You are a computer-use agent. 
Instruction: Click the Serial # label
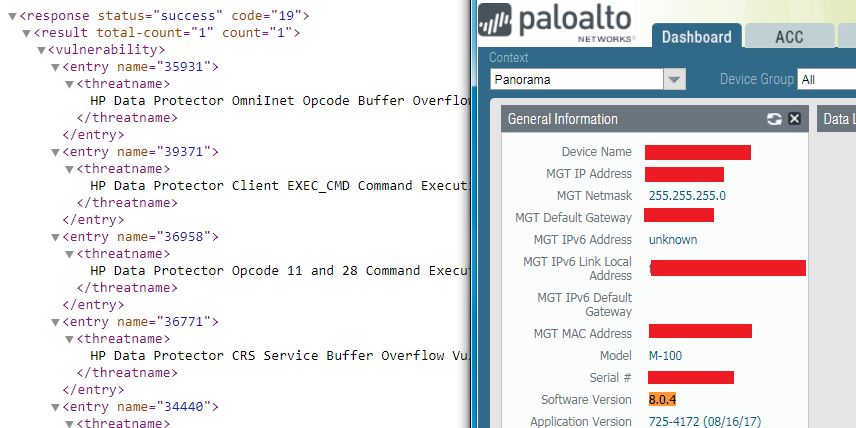click(610, 378)
